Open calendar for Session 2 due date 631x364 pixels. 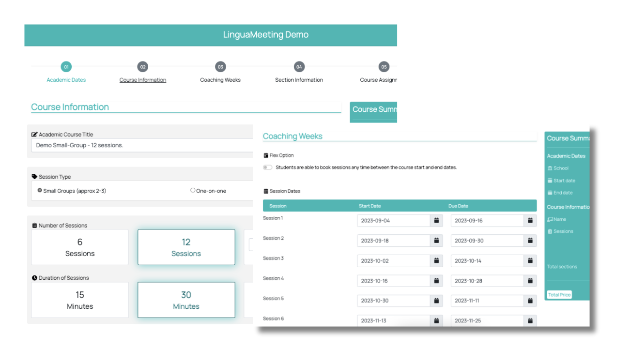pos(530,241)
